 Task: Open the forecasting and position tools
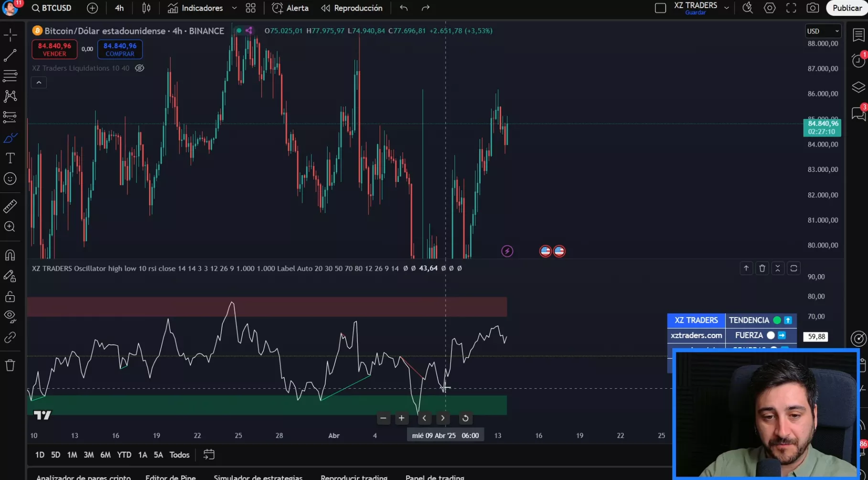(10, 117)
